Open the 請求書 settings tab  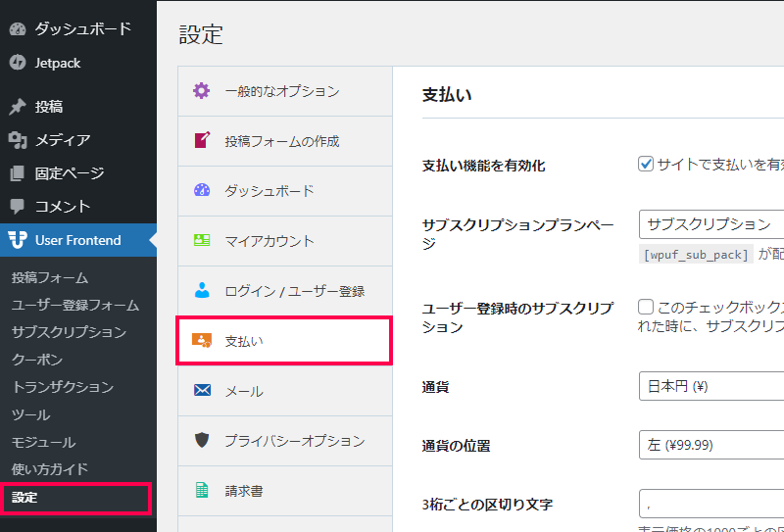[x=285, y=491]
